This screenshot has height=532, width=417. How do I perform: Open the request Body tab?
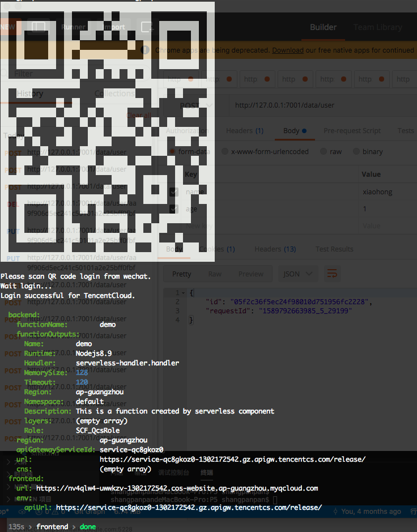295,131
